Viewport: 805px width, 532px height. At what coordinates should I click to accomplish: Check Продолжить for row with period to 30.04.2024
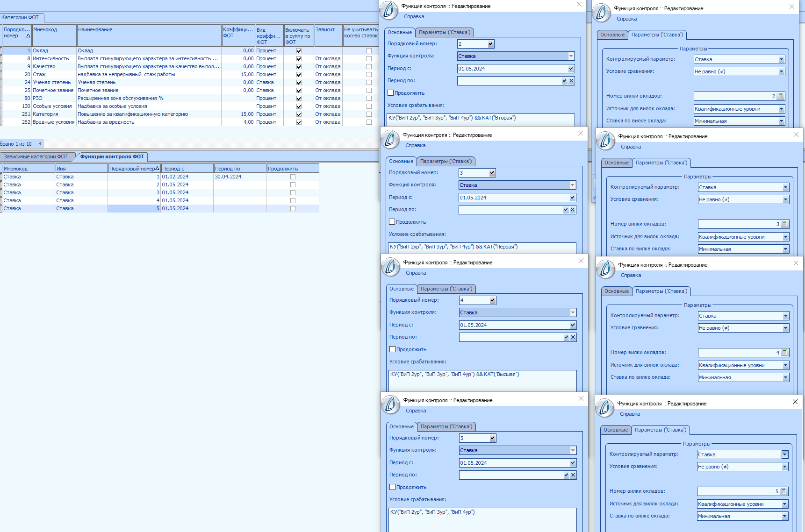(293, 177)
